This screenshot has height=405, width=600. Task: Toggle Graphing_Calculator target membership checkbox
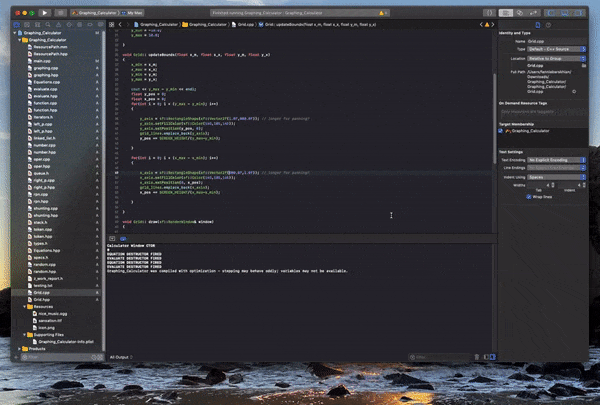tap(501, 130)
